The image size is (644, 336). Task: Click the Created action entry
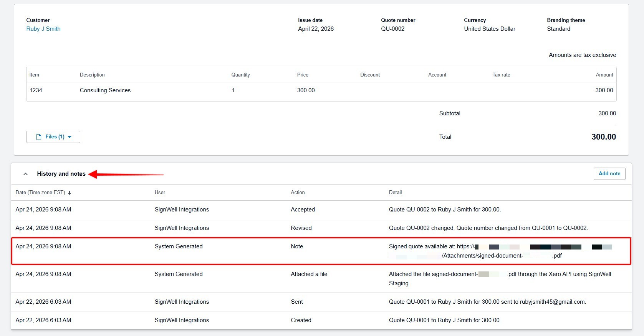(301, 320)
